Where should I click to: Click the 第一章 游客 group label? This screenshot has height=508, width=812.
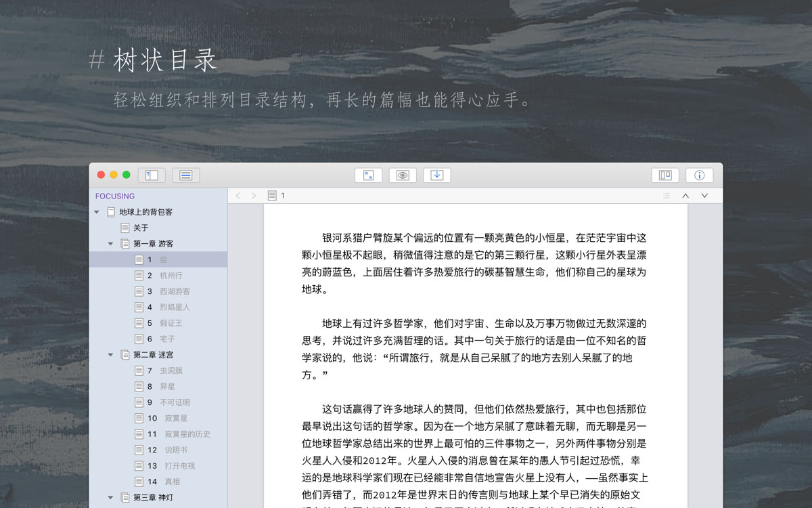[154, 244]
